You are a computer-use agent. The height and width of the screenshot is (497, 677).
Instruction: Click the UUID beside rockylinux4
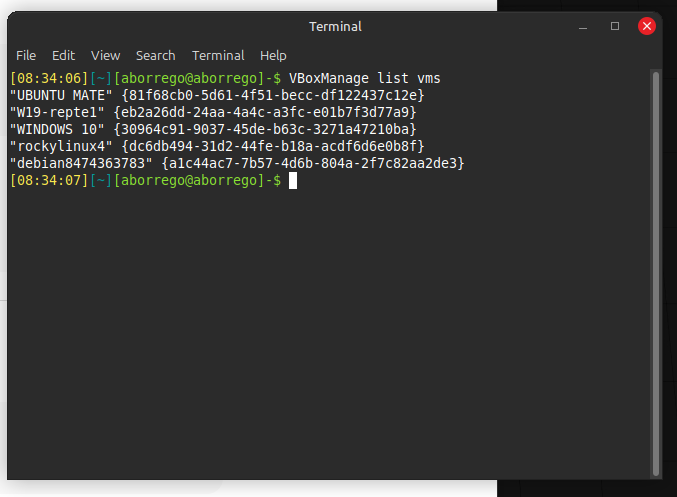[273, 146]
